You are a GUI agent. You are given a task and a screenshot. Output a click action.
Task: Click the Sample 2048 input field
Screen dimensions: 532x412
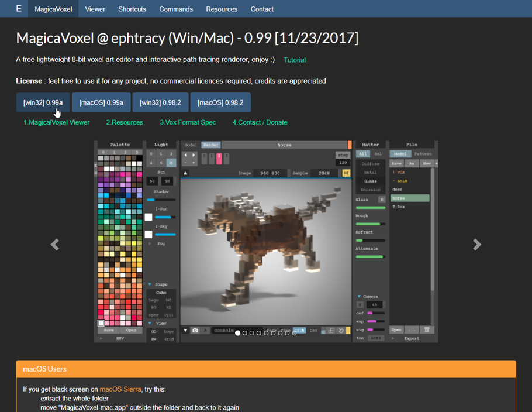[324, 173]
